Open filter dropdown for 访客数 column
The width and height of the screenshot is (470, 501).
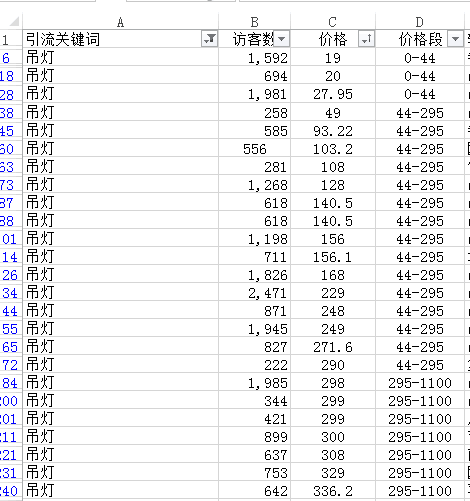tap(282, 39)
